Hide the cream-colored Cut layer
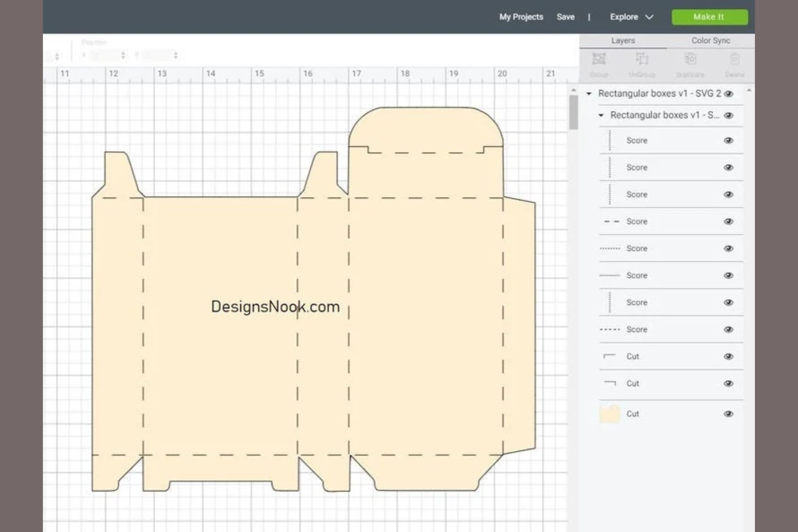This screenshot has width=798, height=532. click(x=729, y=414)
